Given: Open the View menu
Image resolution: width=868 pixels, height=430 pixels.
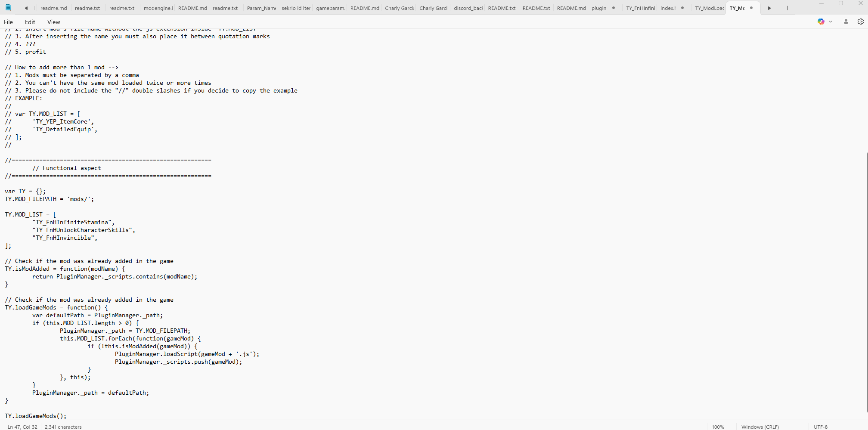Looking at the screenshot, I should click(53, 22).
